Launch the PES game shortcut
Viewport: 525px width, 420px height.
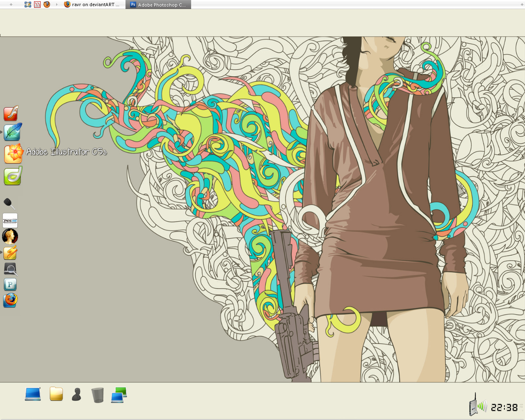click(10, 221)
